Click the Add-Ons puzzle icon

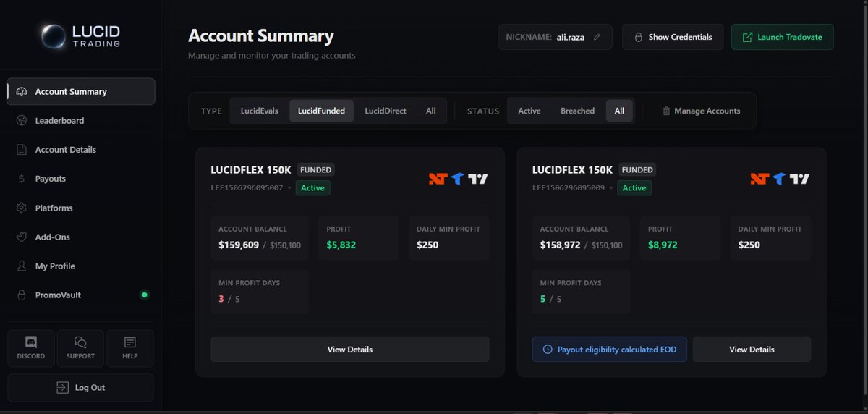pos(21,237)
